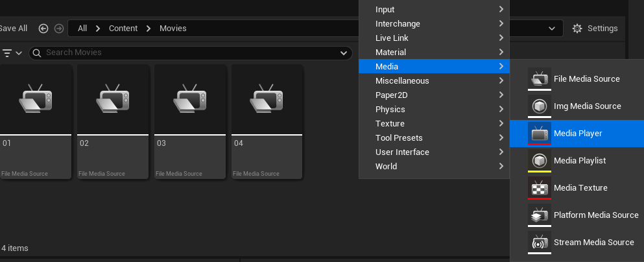Expand the chevron after All breadcrumb
The width and height of the screenshot is (644, 262).
point(98,29)
